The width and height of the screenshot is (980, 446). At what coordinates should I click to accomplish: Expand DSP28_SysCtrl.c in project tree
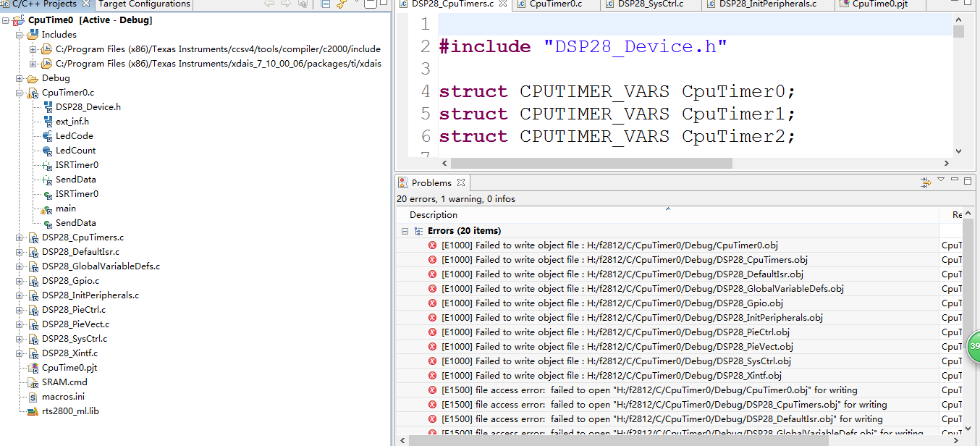point(20,339)
